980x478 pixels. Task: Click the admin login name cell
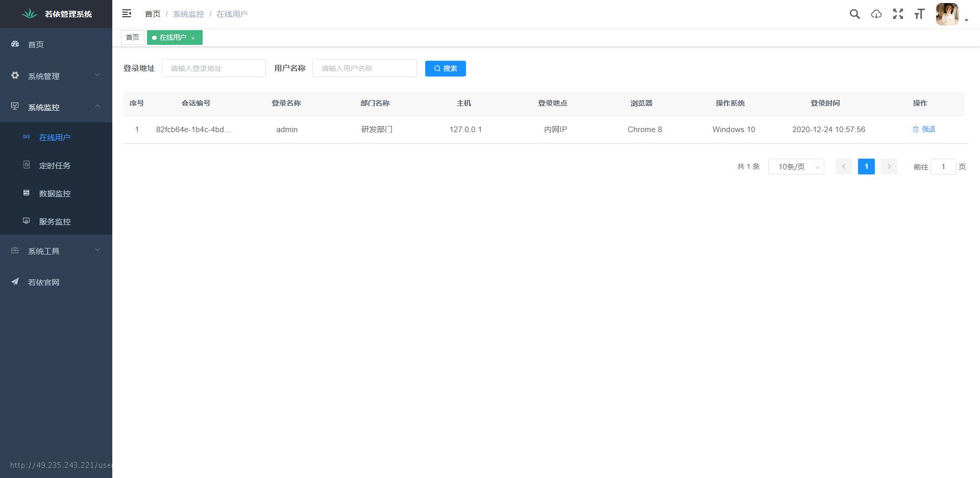coord(287,130)
